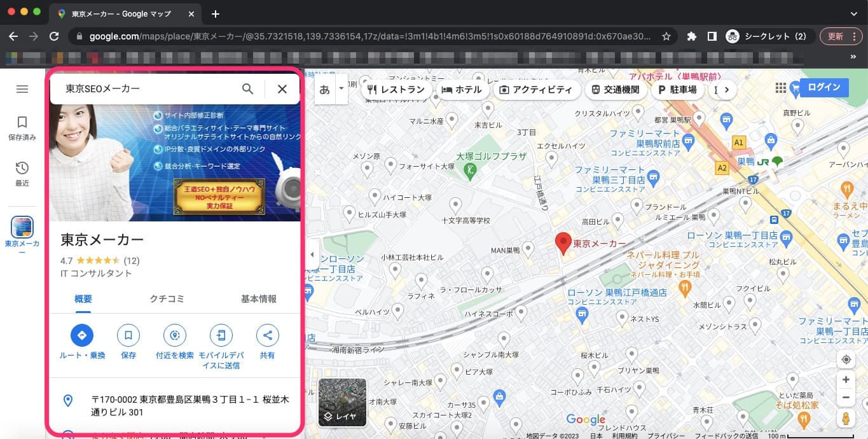The image size is (868, 439).
Task: Switch to the 概要 tab
Action: tap(83, 299)
